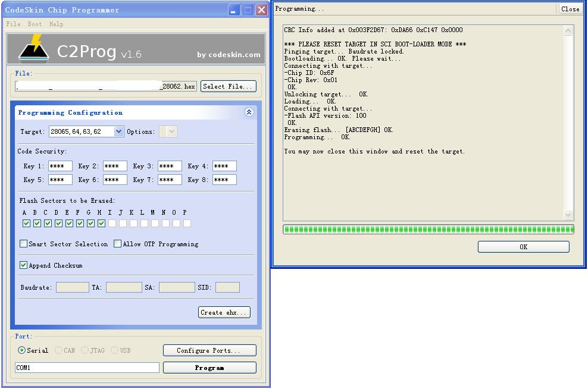Click the COM1 port field
588x389 pixels.
[x=87, y=368]
